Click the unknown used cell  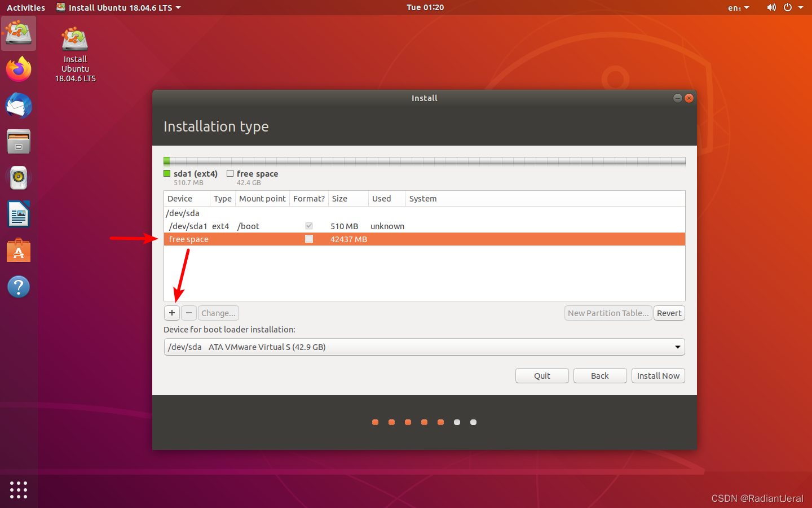[x=387, y=226]
